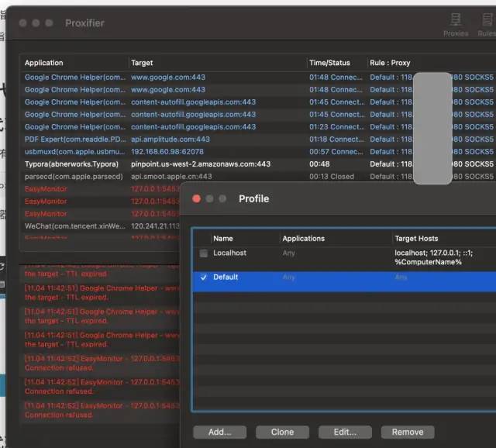Select the Default rule name
This screenshot has width=496, height=448.
(x=226, y=277)
